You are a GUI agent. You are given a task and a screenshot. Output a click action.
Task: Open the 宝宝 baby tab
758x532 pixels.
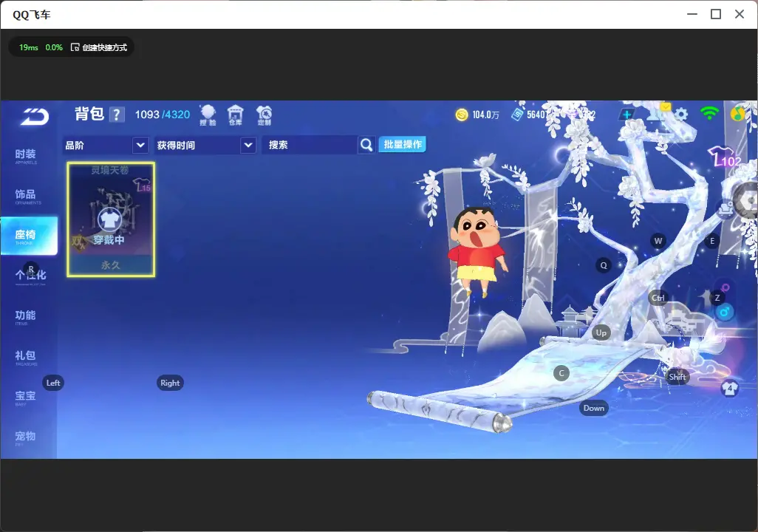pyautogui.click(x=26, y=397)
